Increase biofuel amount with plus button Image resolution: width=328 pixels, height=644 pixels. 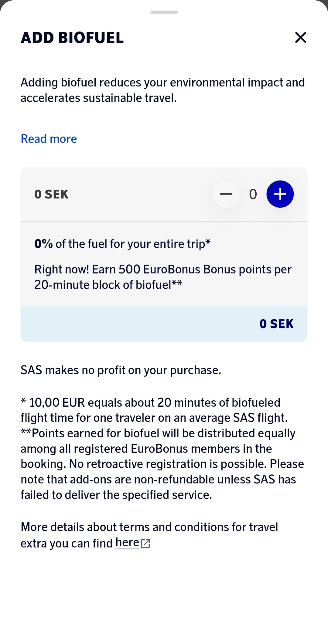pos(280,194)
